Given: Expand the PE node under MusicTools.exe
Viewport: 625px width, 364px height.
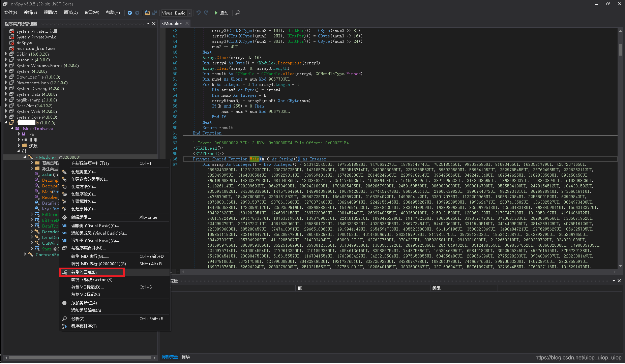Looking at the screenshot, I should point(19,134).
